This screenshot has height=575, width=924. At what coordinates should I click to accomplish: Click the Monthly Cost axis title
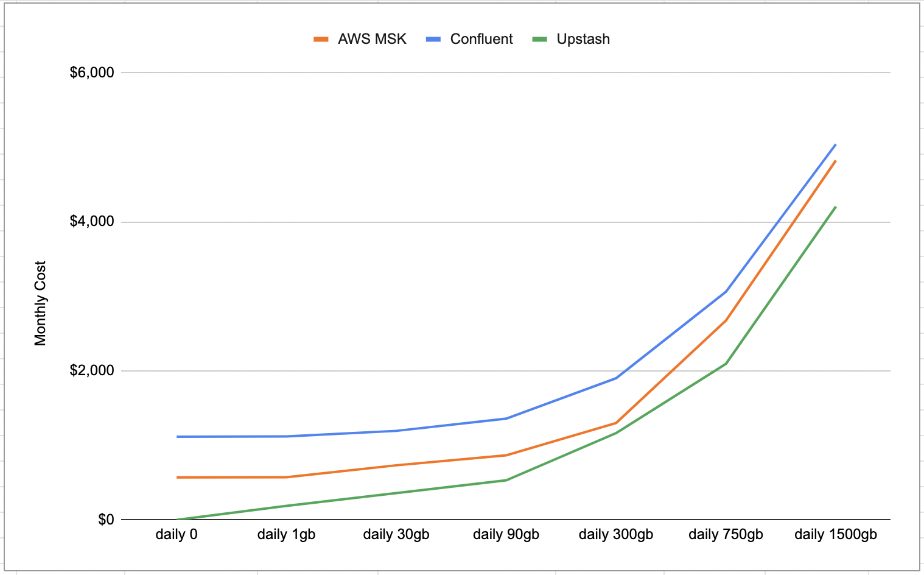click(x=40, y=303)
